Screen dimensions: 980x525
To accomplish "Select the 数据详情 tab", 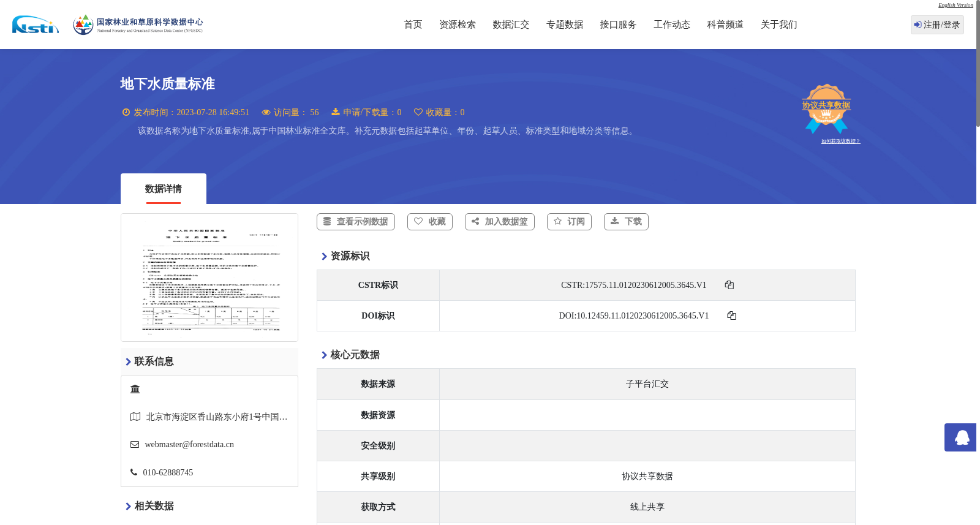I will (x=164, y=189).
